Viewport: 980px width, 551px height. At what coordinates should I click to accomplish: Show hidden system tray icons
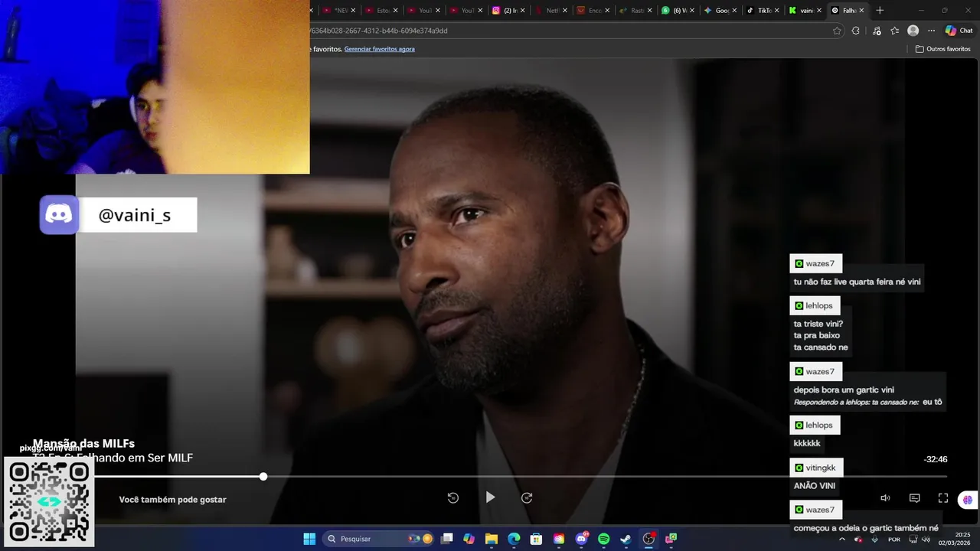coord(842,539)
